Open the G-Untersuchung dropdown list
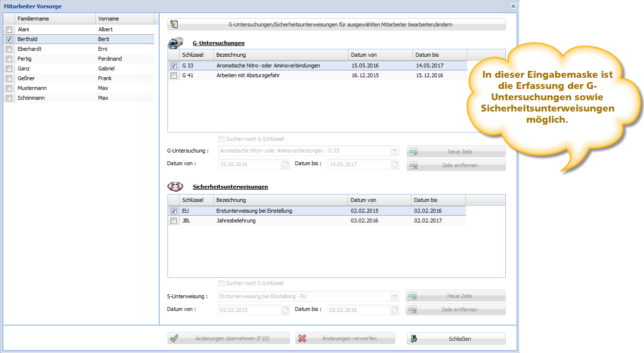This screenshot has width=644, height=353. (x=395, y=151)
